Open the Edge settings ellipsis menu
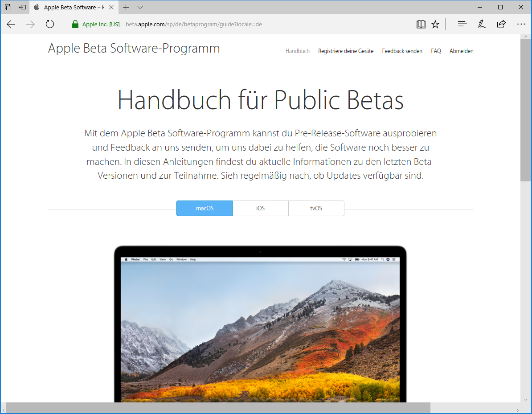This screenshot has height=414, width=532. [x=521, y=25]
